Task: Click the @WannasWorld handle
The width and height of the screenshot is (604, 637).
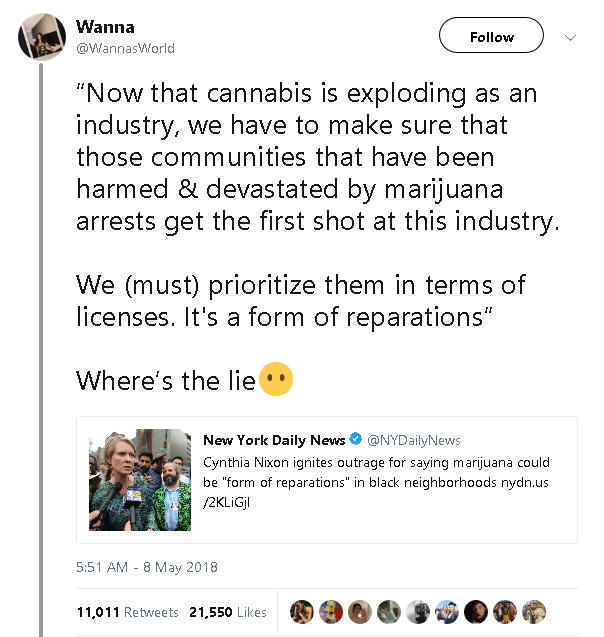Action: pyautogui.click(x=125, y=47)
